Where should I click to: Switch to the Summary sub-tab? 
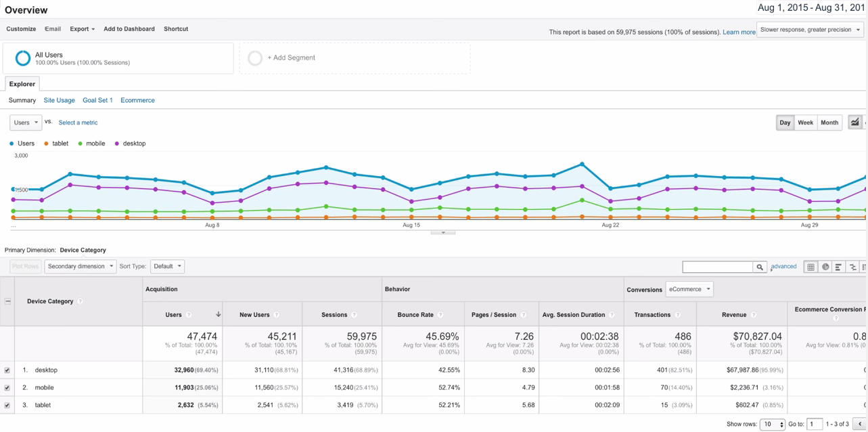click(22, 100)
